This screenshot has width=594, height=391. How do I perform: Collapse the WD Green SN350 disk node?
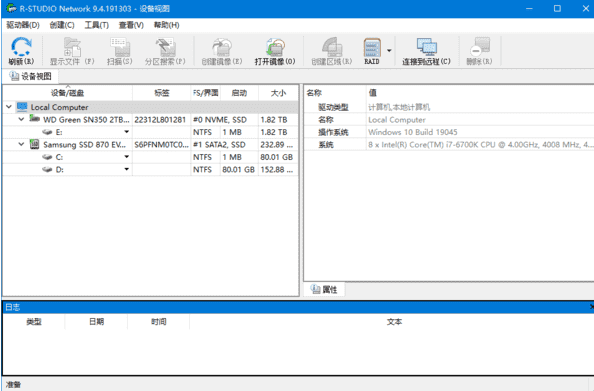point(22,119)
